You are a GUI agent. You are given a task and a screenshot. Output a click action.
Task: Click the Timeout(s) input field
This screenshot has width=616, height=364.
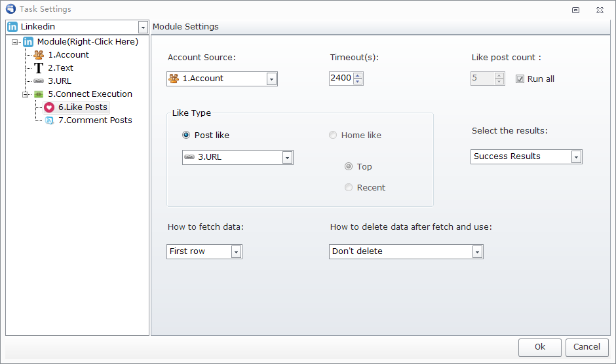click(x=341, y=79)
